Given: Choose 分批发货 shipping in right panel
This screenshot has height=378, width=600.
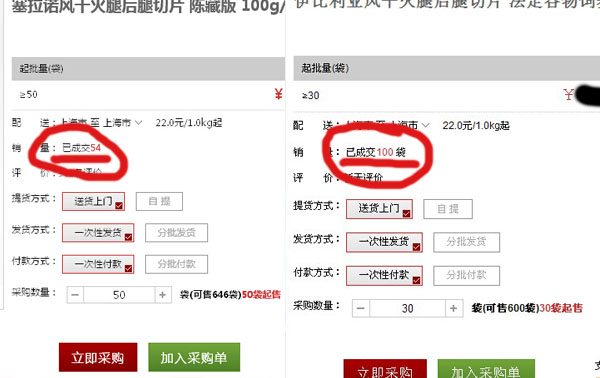Looking at the screenshot, I should (466, 242).
